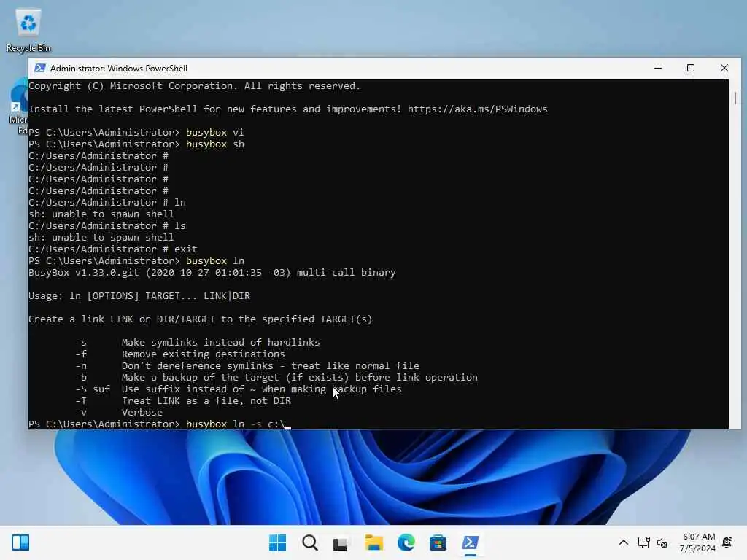Viewport: 747px width, 560px height.
Task: Launch Microsoft Edge from the taskbar
Action: coord(406,542)
